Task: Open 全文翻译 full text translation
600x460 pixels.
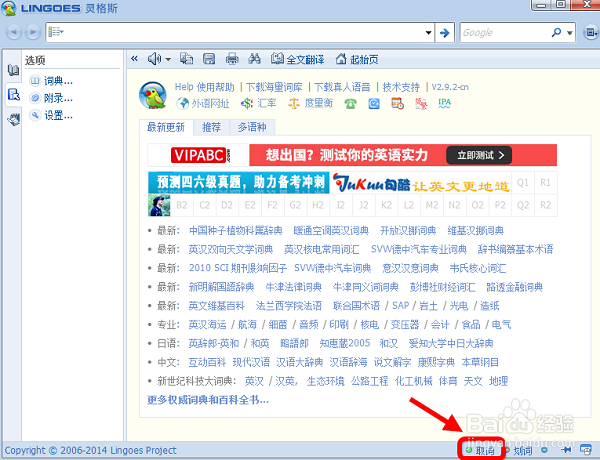Action: click(298, 59)
